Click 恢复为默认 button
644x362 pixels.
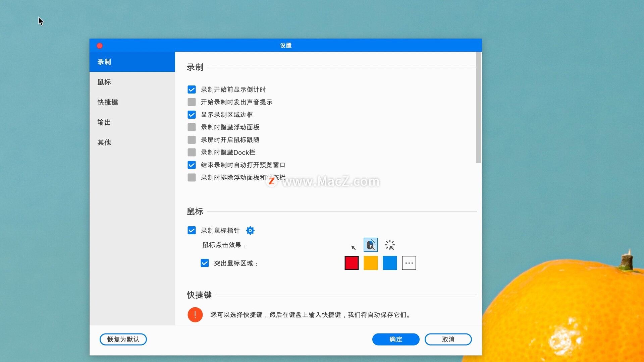123,339
